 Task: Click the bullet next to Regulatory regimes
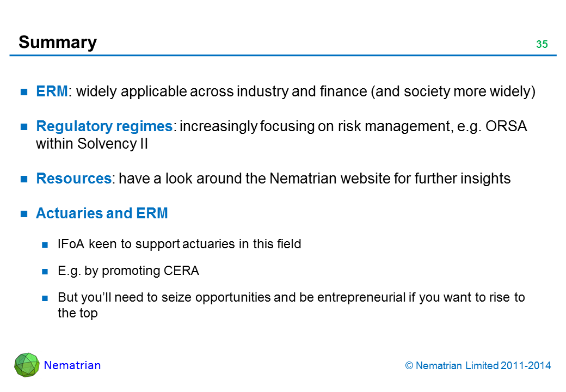coord(24,127)
